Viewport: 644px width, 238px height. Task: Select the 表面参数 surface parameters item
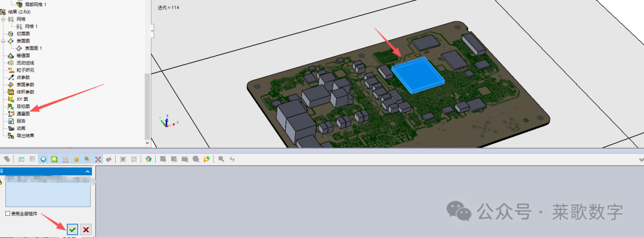pos(25,85)
